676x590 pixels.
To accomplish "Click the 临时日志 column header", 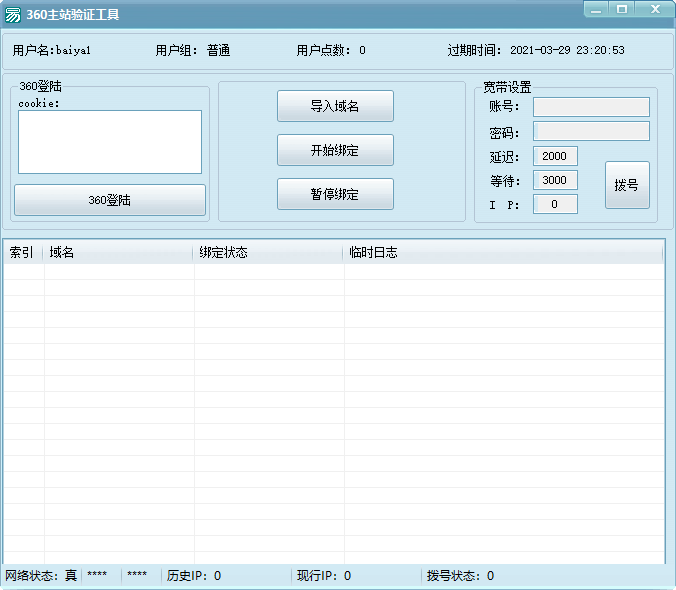I will coord(503,253).
